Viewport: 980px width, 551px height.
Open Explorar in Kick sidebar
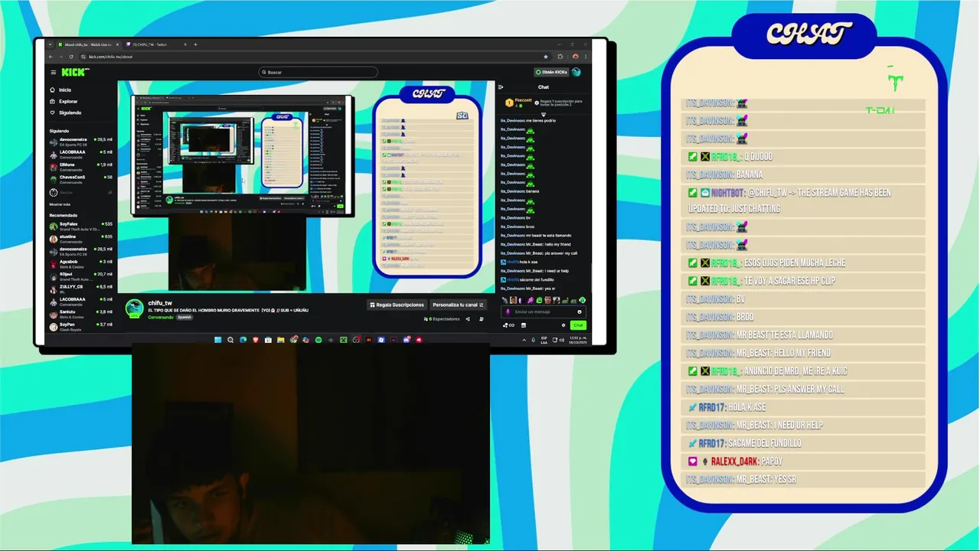(64, 101)
